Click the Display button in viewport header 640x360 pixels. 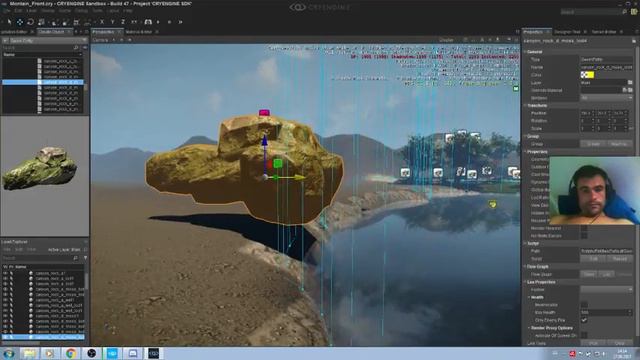pyautogui.click(x=446, y=40)
